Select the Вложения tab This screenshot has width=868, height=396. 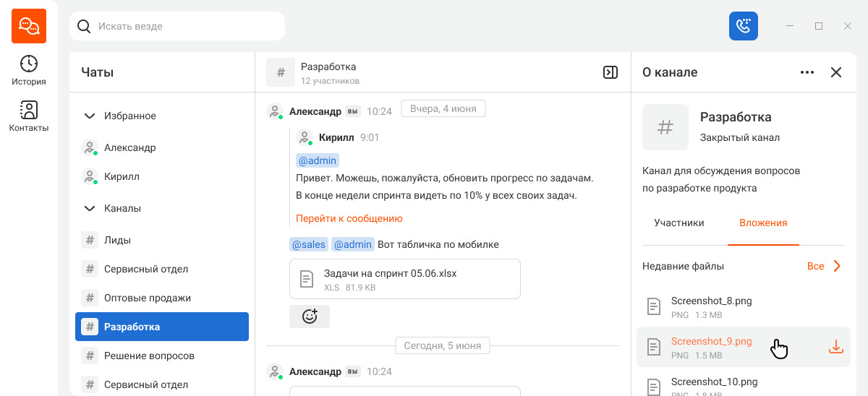tap(763, 223)
